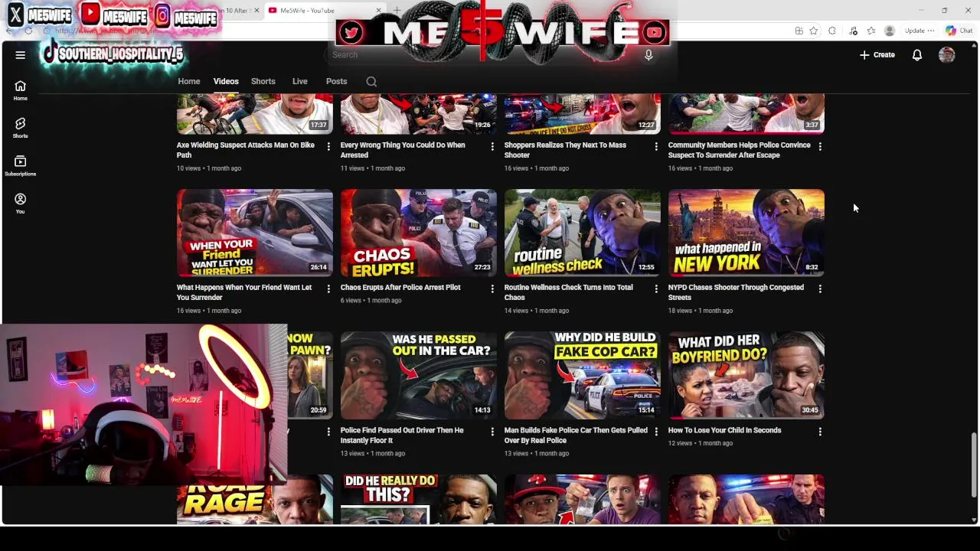The height and width of the screenshot is (551, 980).
Task: Open 'Axe Wielding Suspect Attacks Man' title link
Action: point(246,150)
